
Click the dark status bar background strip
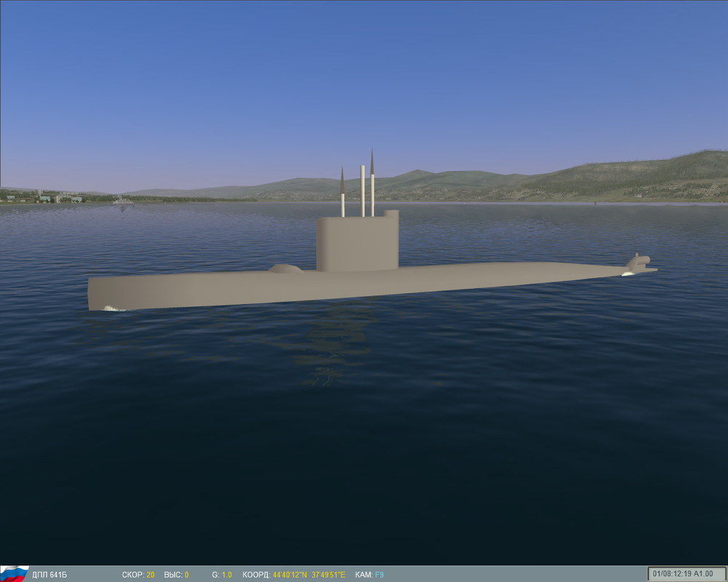coord(473,573)
